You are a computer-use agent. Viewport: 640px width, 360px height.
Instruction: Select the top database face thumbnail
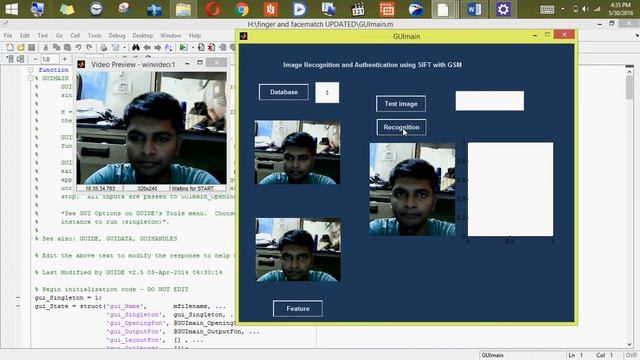pyautogui.click(x=298, y=152)
